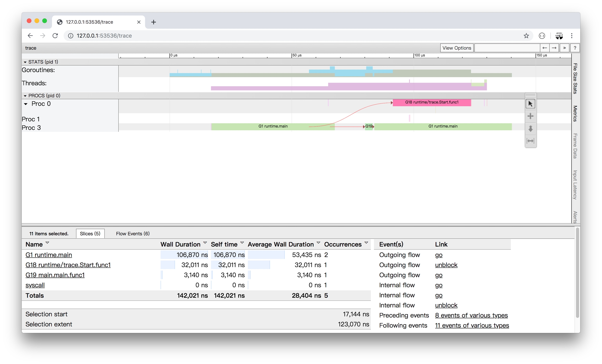Open the 8 events of various types link

[471, 315]
